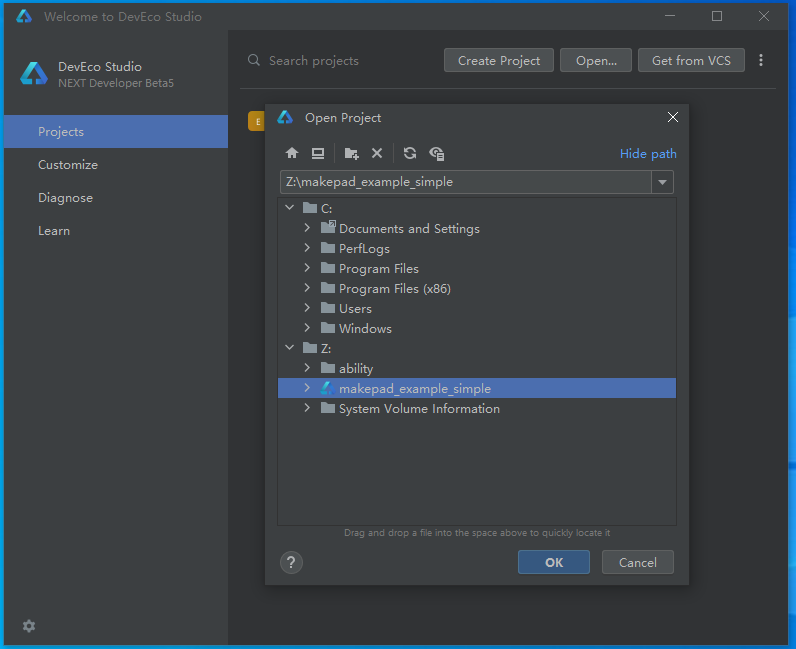
Task: Expand the Program Files (x86) folder
Action: (307, 288)
